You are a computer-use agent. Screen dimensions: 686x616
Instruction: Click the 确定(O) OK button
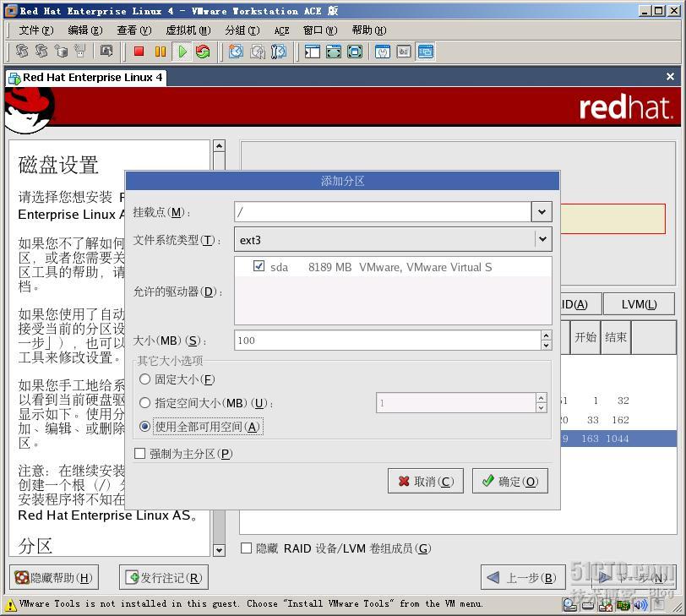(x=509, y=482)
